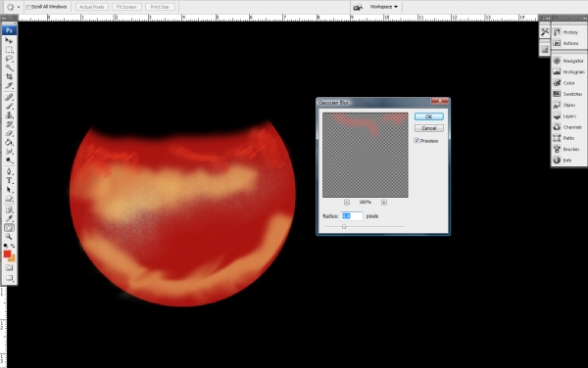Image resolution: width=588 pixels, height=368 pixels.
Task: Zoom out the Gaussian Blur preview
Action: click(x=347, y=203)
